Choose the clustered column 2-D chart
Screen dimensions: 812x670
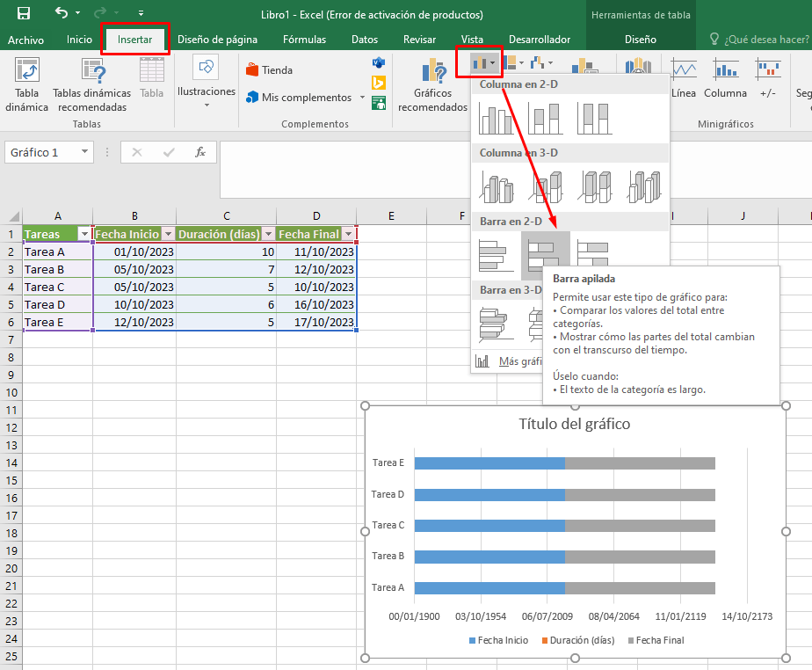point(496,118)
